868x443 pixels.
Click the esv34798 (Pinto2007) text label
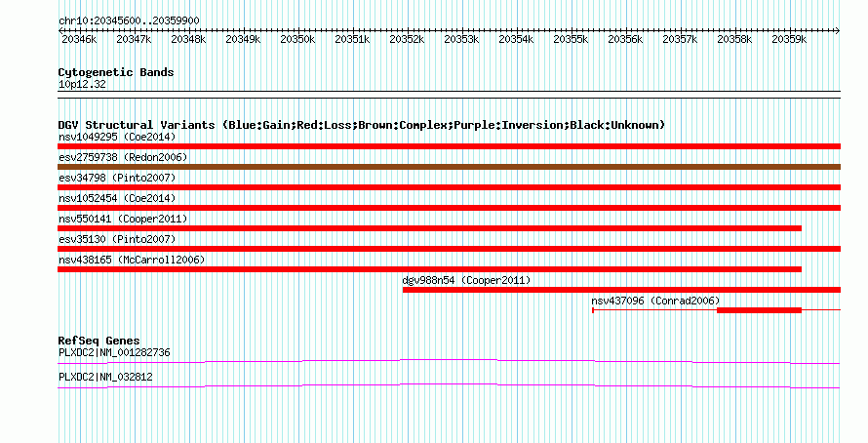tap(117, 178)
